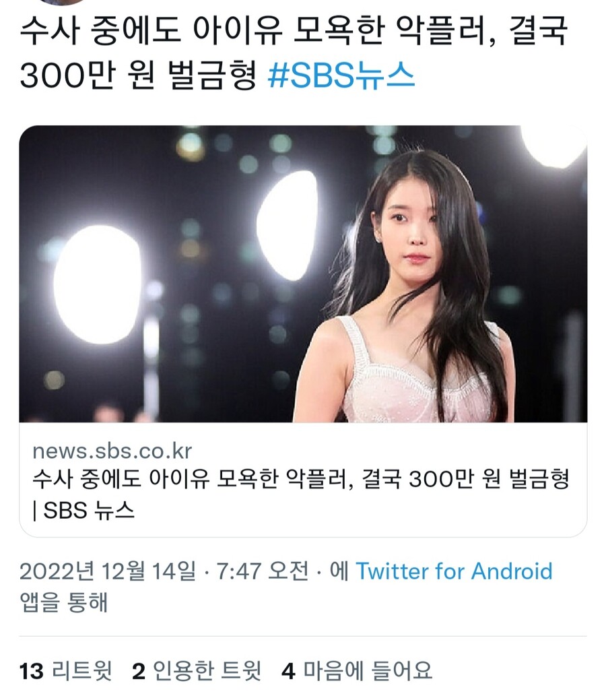The height and width of the screenshot is (700, 606).
Task: Click the 7:47 오전 time stamp
Action: click(263, 571)
